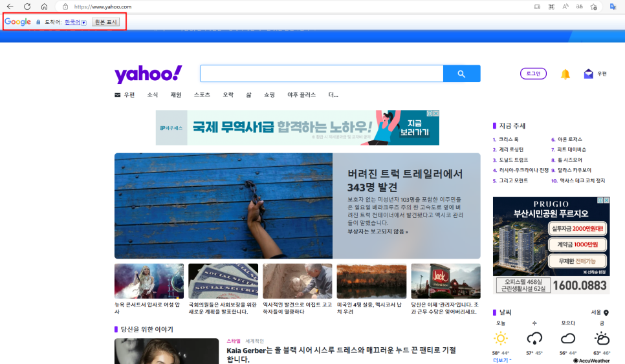Click the Yahoo logo
Image resolution: width=625 pixels, height=364 pixels.
click(x=148, y=74)
